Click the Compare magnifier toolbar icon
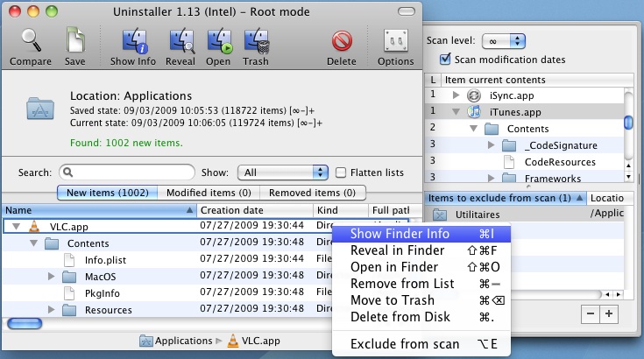The width and height of the screenshot is (644, 359). tap(31, 40)
